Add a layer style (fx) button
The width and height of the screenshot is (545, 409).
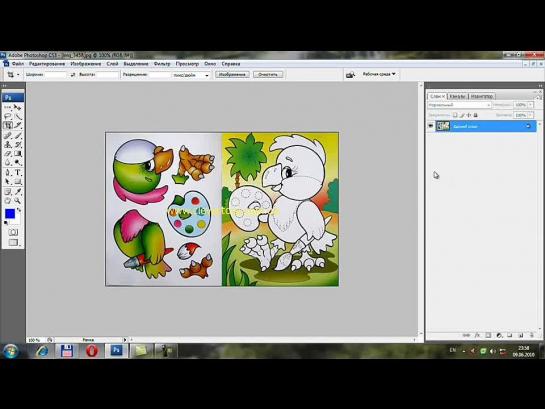477,335
